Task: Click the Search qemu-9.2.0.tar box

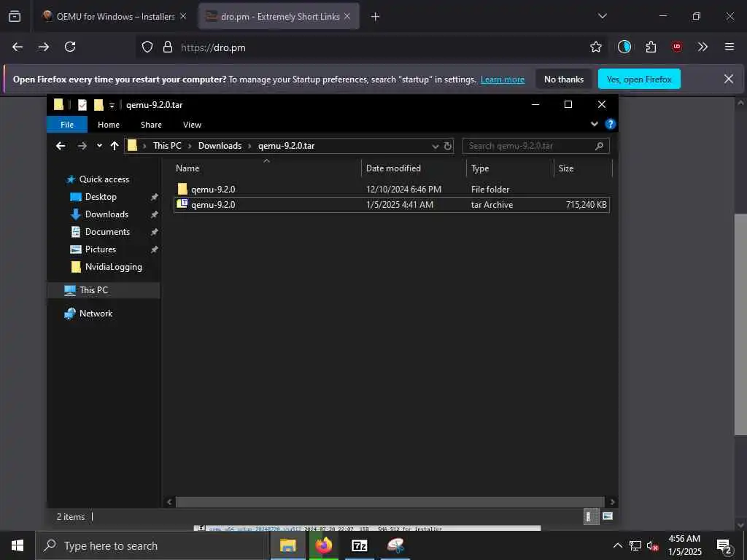Action: (535, 146)
